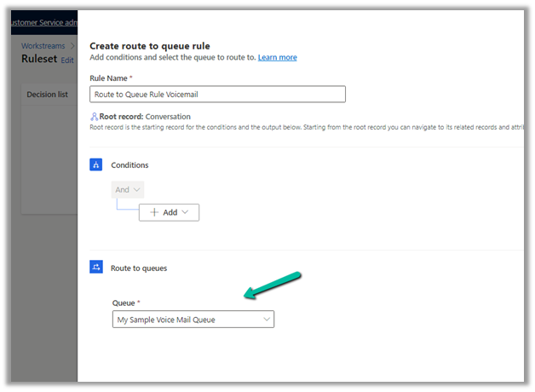Expand the Add condition chevron

click(x=186, y=212)
